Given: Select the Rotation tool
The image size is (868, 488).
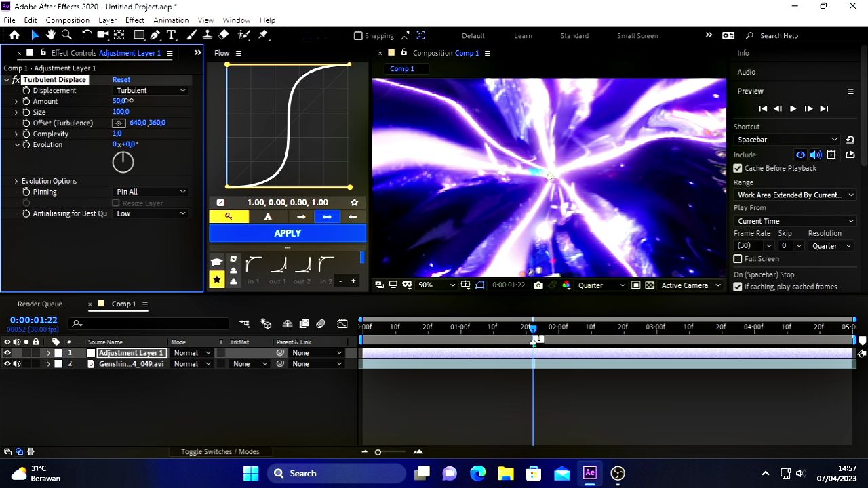Looking at the screenshot, I should point(87,35).
